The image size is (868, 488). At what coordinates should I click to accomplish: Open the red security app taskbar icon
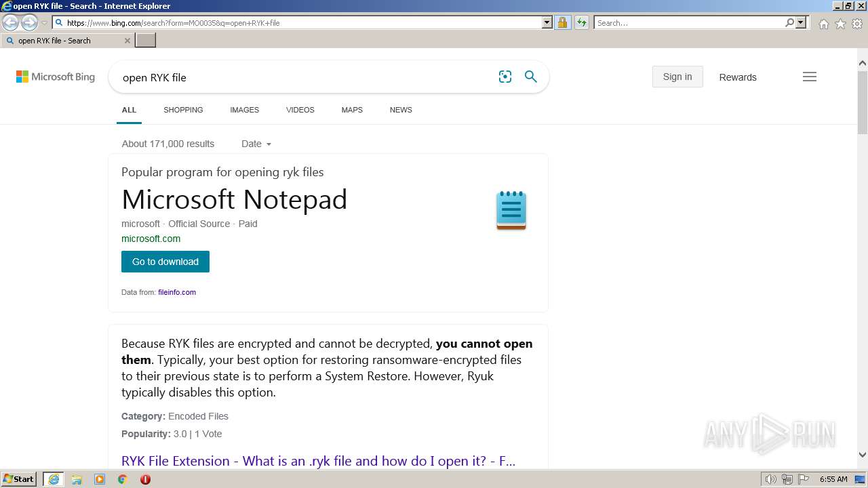click(x=145, y=479)
